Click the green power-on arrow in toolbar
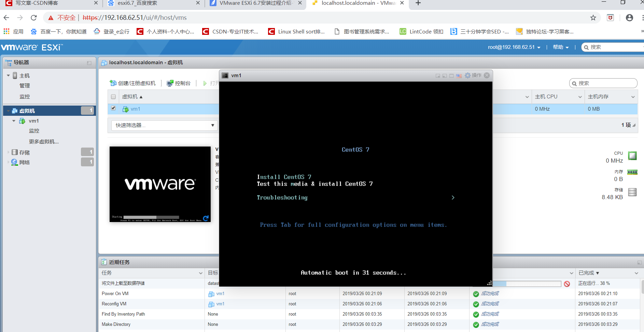644x332 pixels. pos(205,83)
